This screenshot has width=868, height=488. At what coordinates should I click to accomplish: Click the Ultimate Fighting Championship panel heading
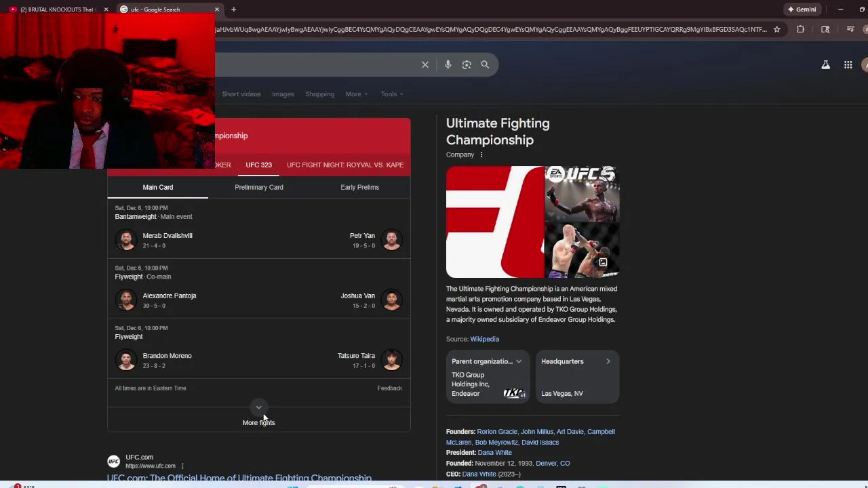click(x=498, y=131)
